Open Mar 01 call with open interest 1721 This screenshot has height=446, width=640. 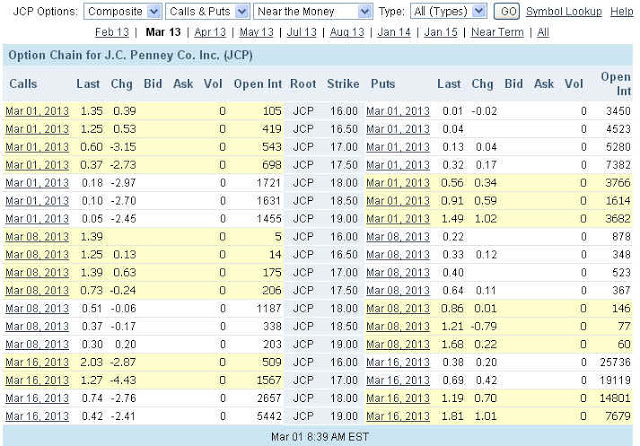(x=37, y=183)
